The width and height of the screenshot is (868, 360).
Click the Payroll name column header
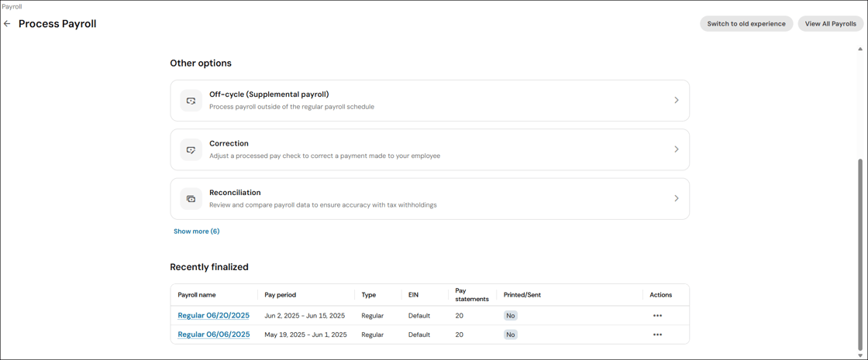coord(197,295)
